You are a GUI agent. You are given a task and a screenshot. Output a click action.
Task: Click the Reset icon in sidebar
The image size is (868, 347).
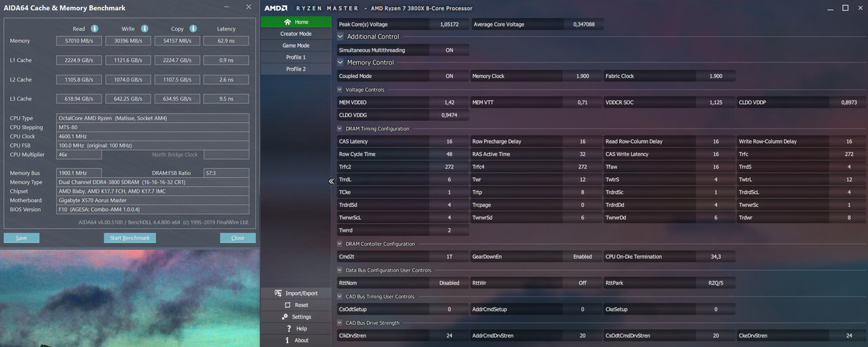tap(288, 305)
